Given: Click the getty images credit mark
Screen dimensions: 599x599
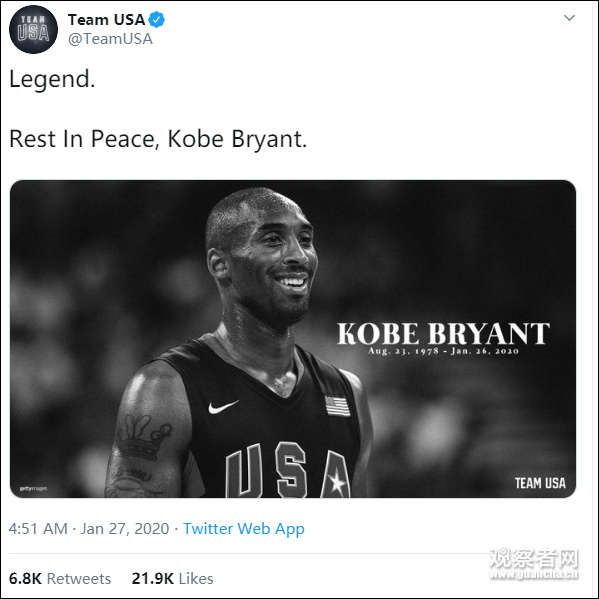Looking at the screenshot, I should point(33,489).
